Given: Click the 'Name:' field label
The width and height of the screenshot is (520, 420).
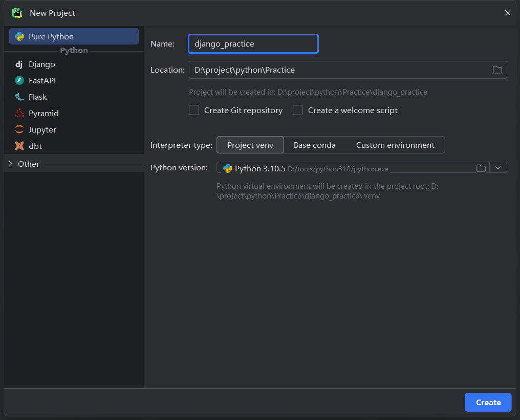Looking at the screenshot, I should coord(163,44).
